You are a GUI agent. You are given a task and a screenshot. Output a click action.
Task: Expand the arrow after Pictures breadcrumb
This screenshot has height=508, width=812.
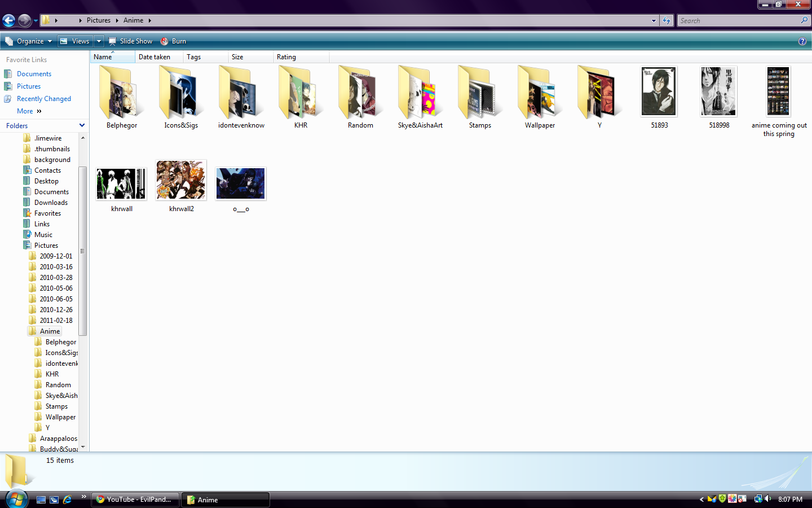point(117,21)
